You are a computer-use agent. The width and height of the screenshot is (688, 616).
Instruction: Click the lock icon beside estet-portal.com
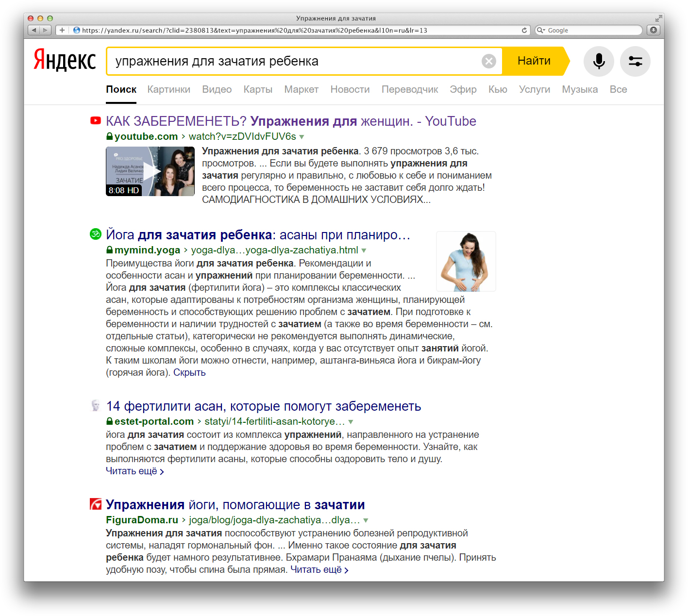click(x=110, y=421)
